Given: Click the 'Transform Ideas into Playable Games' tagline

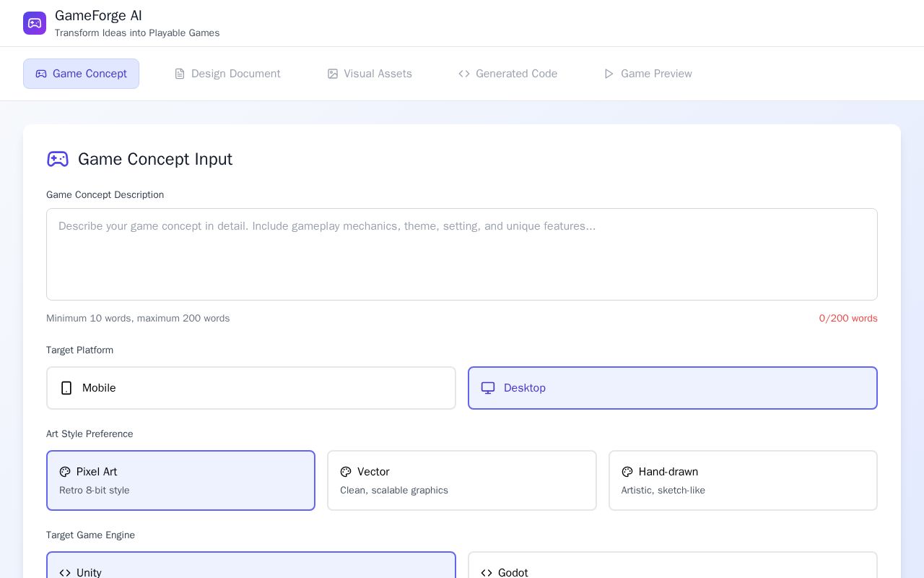Looking at the screenshot, I should pos(137,33).
